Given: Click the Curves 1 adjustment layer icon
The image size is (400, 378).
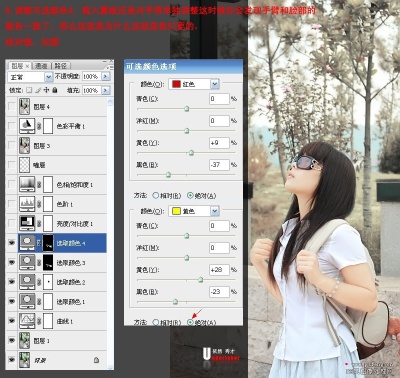Looking at the screenshot, I should point(27,321).
